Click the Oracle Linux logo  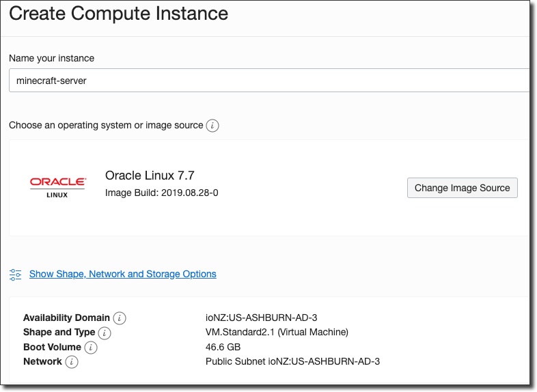pyautogui.click(x=58, y=186)
